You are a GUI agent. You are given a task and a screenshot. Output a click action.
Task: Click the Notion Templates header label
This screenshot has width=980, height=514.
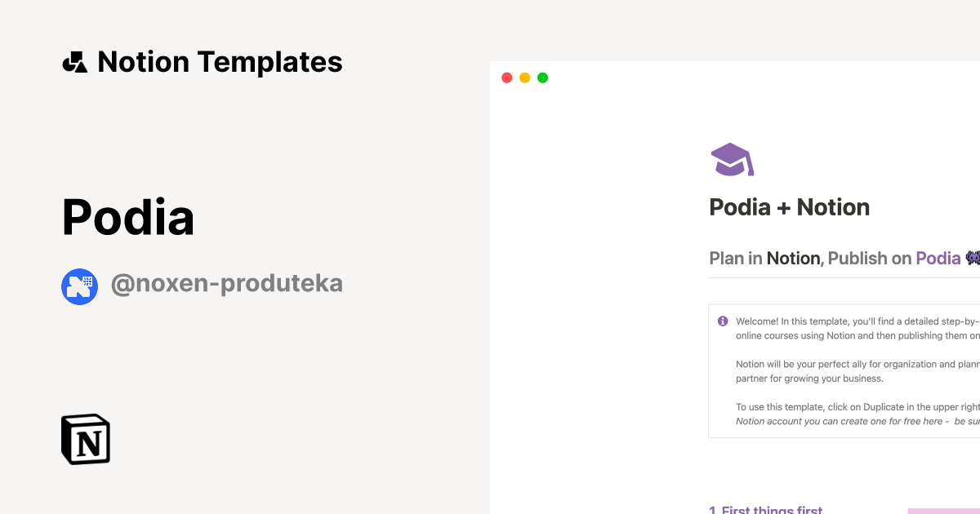(219, 61)
